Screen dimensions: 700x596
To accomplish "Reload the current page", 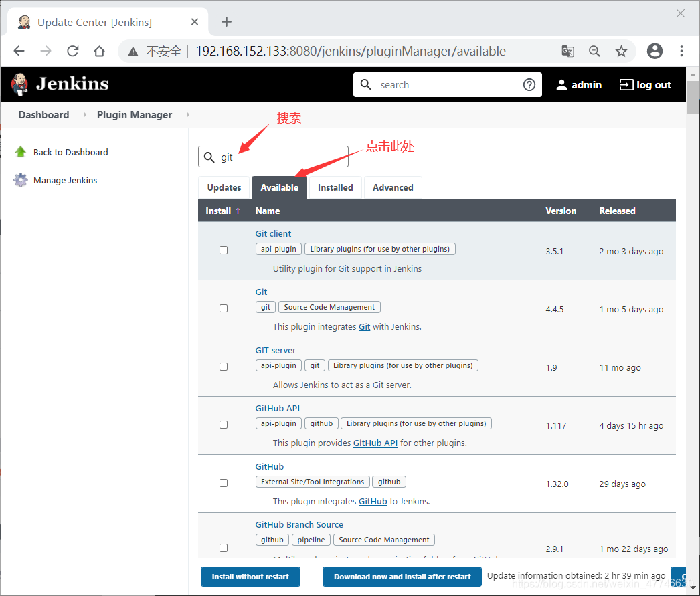I will (73, 52).
